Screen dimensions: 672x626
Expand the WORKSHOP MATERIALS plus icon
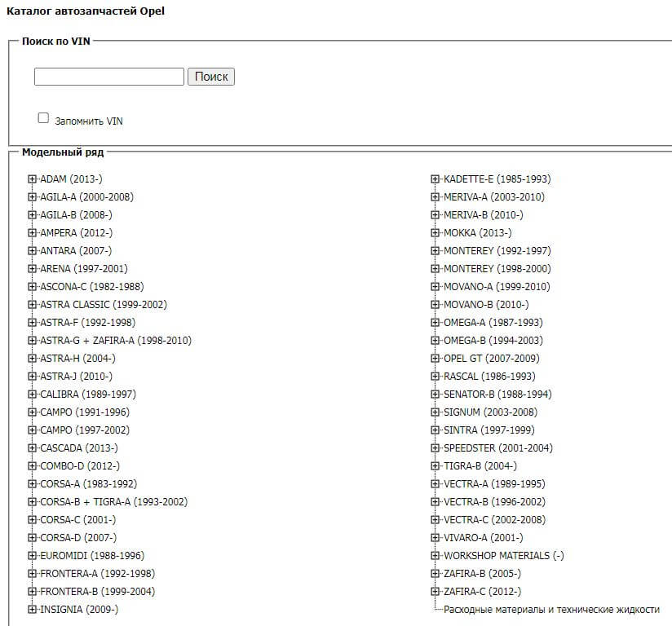436,556
